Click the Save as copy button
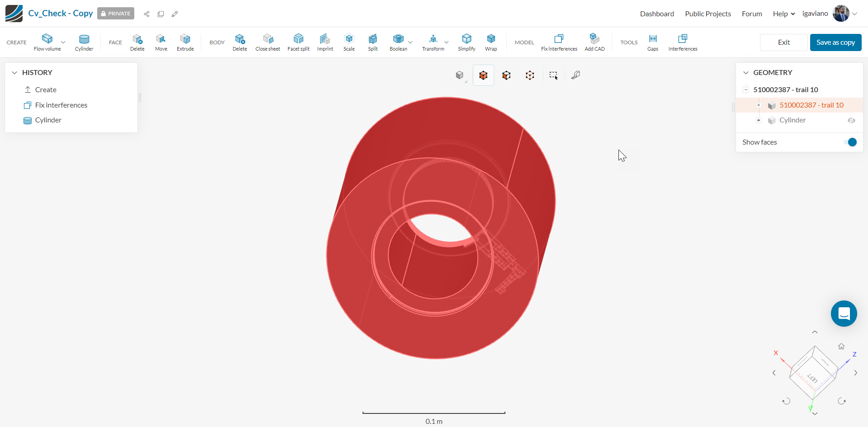This screenshot has height=427, width=868. (835, 42)
